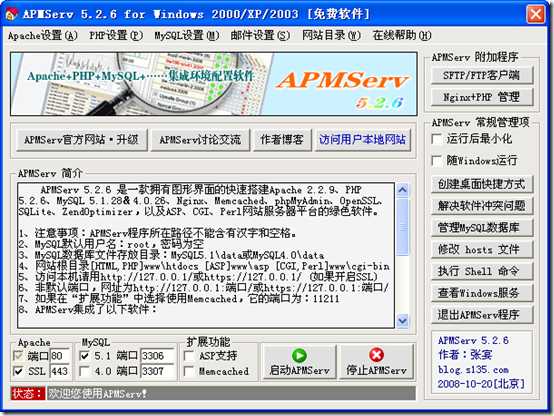Toggle the Apache 端口 checkbox

pos(18,356)
